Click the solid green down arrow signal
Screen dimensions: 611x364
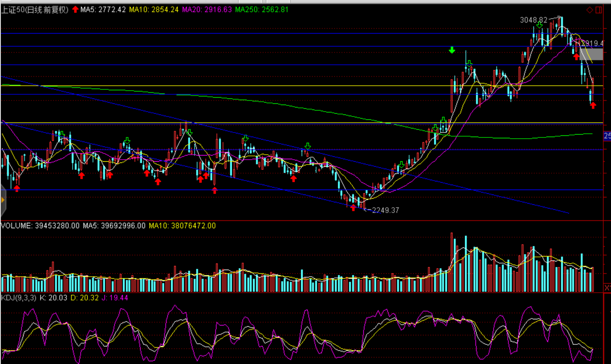point(452,50)
